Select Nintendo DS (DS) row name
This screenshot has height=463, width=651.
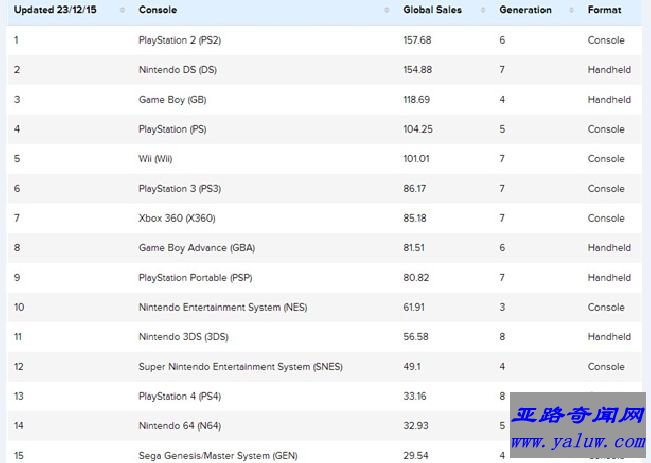tap(178, 70)
